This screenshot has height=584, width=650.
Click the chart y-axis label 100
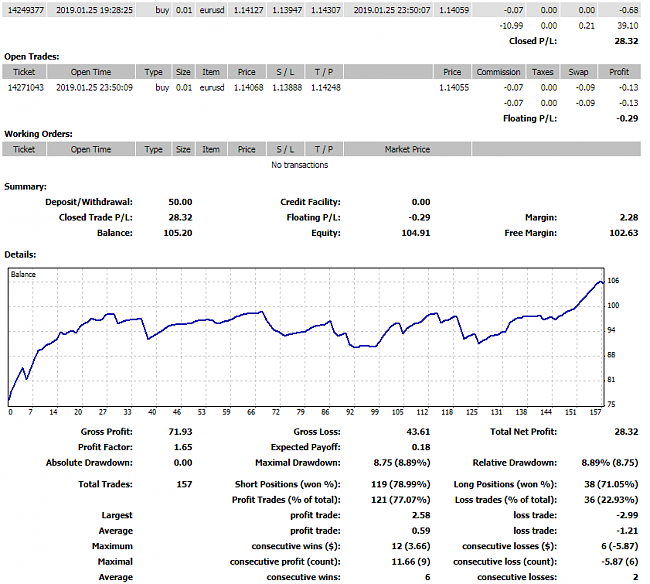click(613, 305)
